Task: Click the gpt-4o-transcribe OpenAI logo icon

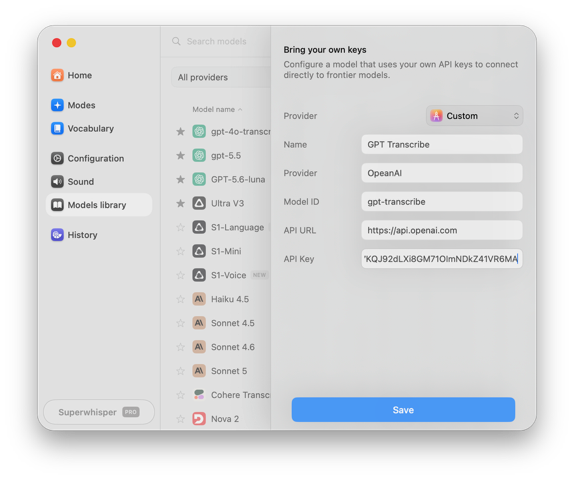Action: pos(199,131)
